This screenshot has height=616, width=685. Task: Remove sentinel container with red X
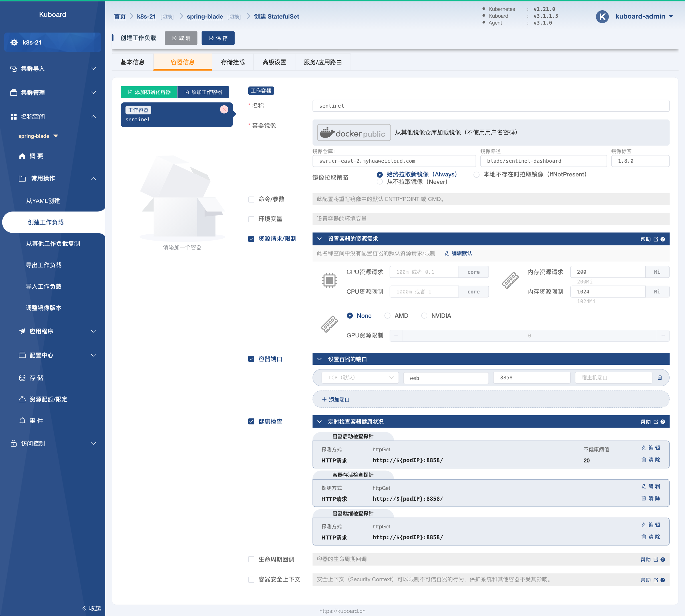224,109
